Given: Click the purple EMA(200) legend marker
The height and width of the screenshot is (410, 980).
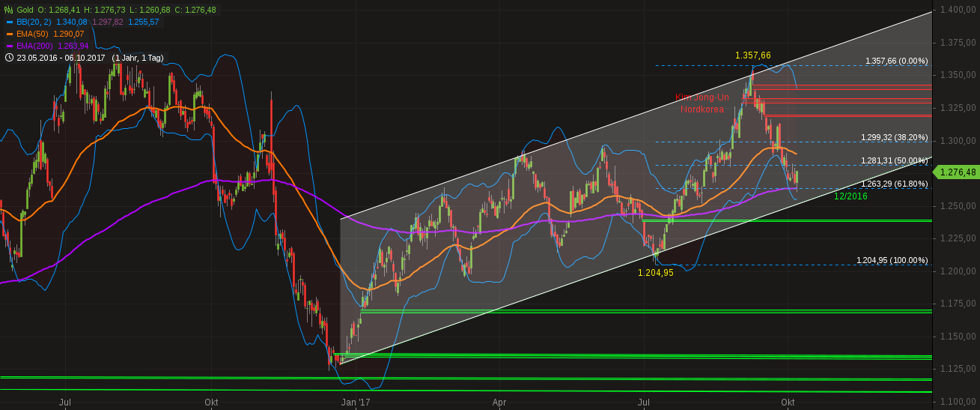Looking at the screenshot, I should coord(9,46).
